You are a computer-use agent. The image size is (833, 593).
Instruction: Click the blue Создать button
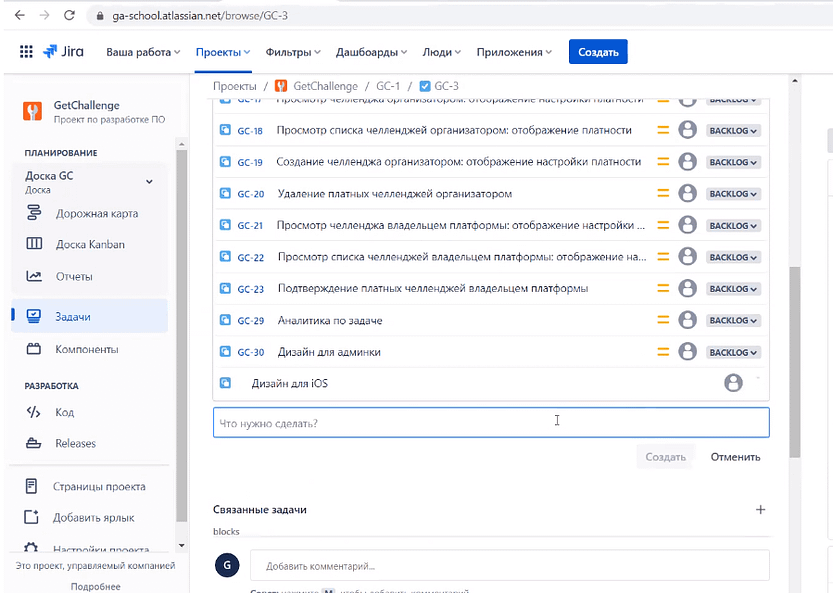click(598, 50)
